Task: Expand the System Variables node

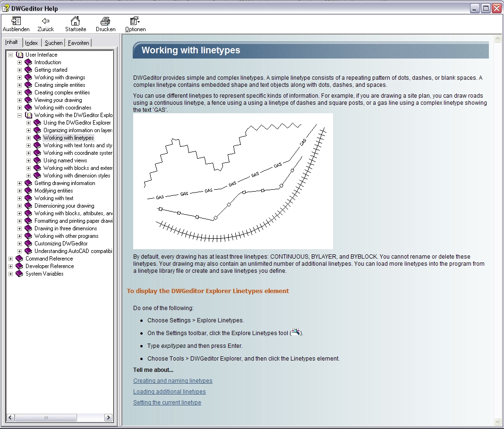Action: click(10, 274)
